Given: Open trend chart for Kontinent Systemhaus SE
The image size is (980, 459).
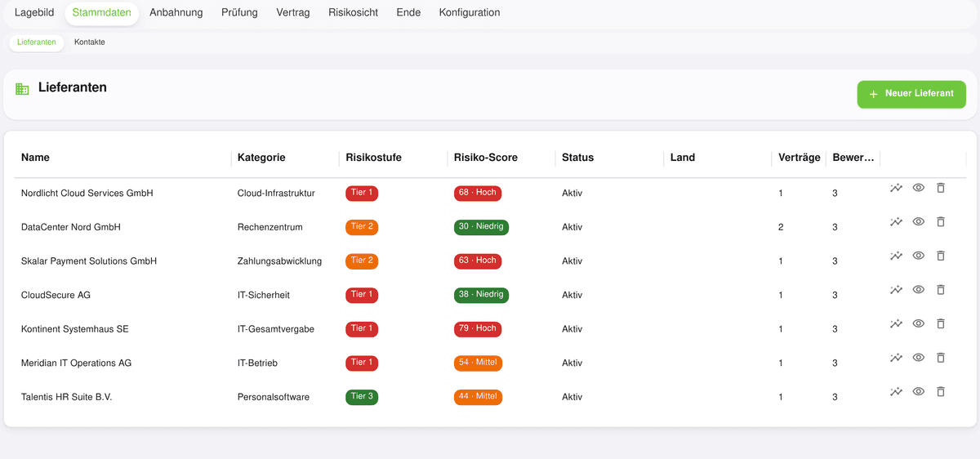Looking at the screenshot, I should (896, 323).
